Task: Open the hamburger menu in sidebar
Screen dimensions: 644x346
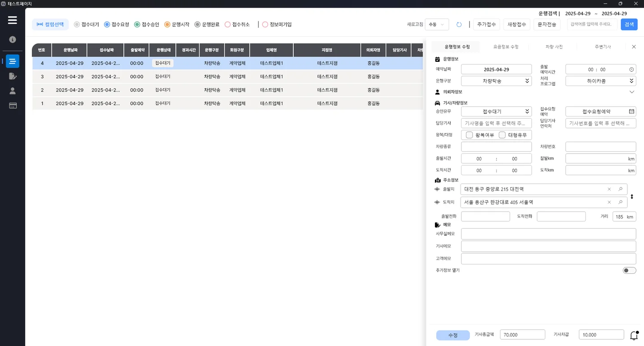Action: (x=13, y=20)
